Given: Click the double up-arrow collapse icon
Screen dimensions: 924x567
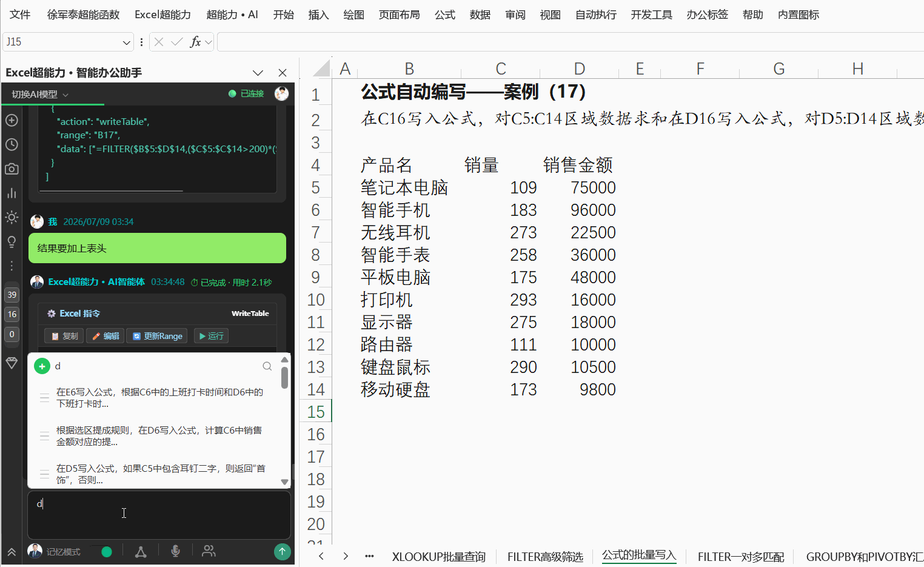Looking at the screenshot, I should tap(12, 552).
